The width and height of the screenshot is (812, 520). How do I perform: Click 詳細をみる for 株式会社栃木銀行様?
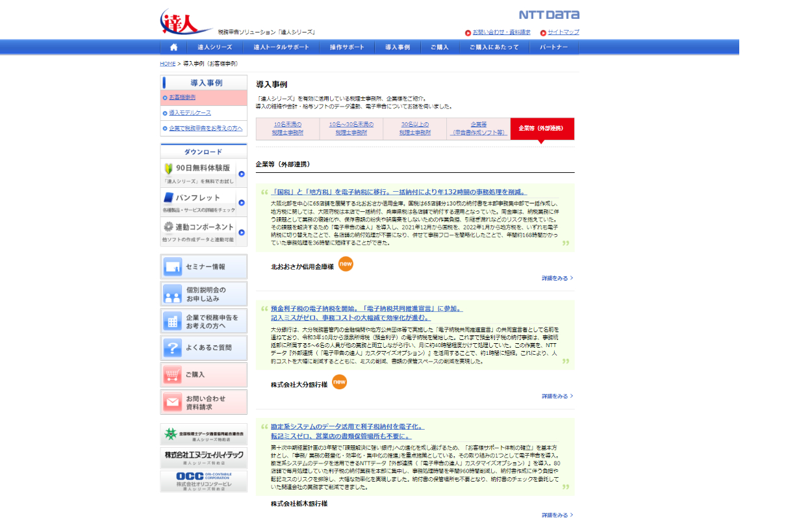pos(557,515)
